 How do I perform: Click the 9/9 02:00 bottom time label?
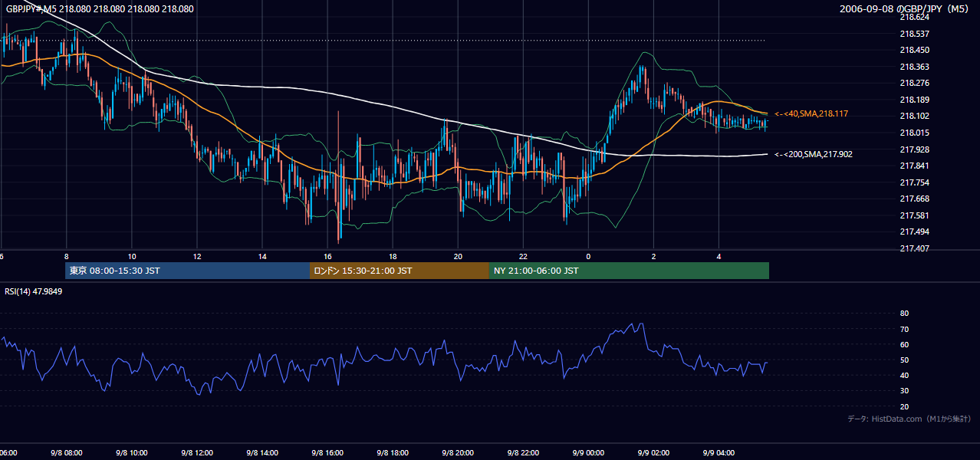653,452
